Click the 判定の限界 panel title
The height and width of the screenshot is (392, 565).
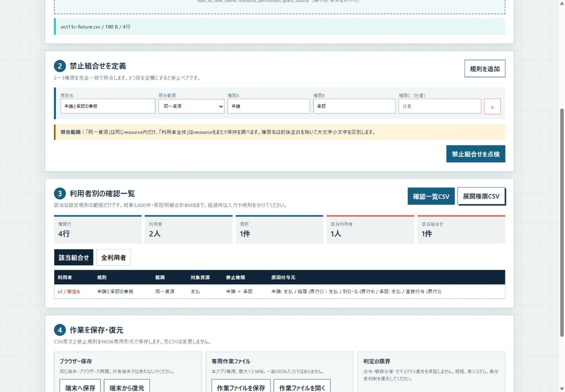(x=376, y=362)
